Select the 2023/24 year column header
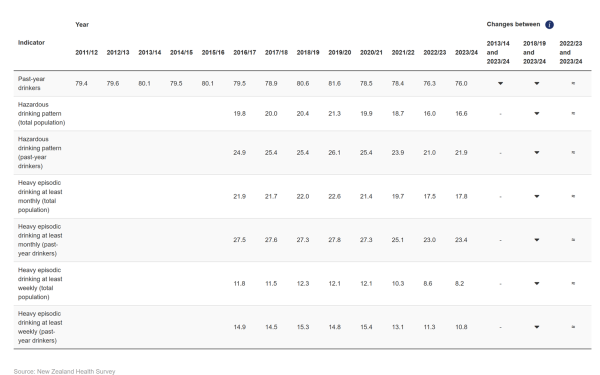This screenshot has height=375, width=600. (x=466, y=52)
